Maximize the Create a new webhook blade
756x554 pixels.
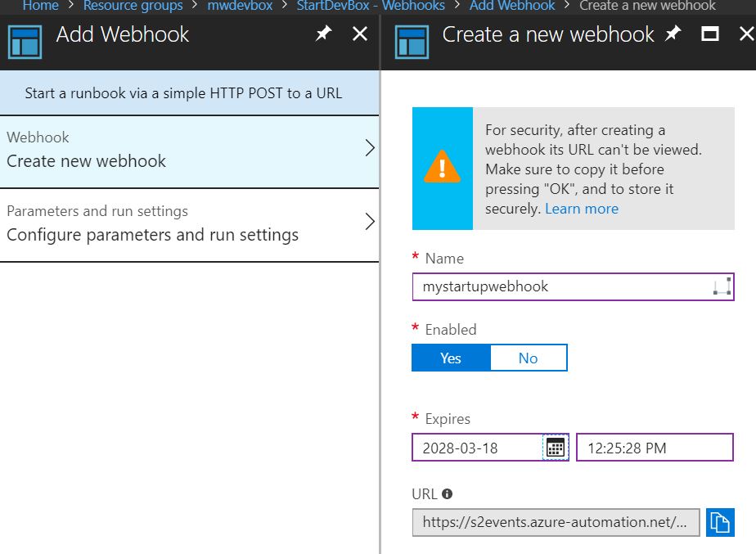(x=709, y=34)
